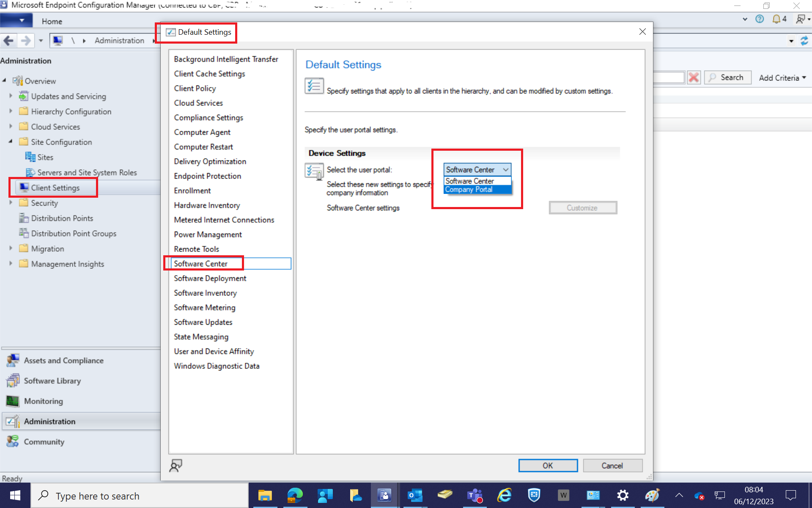Image resolution: width=812 pixels, height=508 pixels.
Task: Click the forward navigation arrow
Action: pyautogui.click(x=25, y=41)
